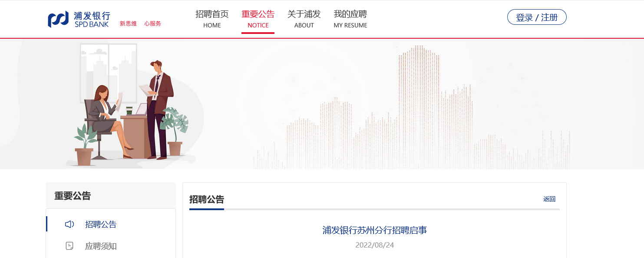Viewport: 644px width, 258px height.
Task: Click the SPD Bank logo
Action: tap(79, 20)
